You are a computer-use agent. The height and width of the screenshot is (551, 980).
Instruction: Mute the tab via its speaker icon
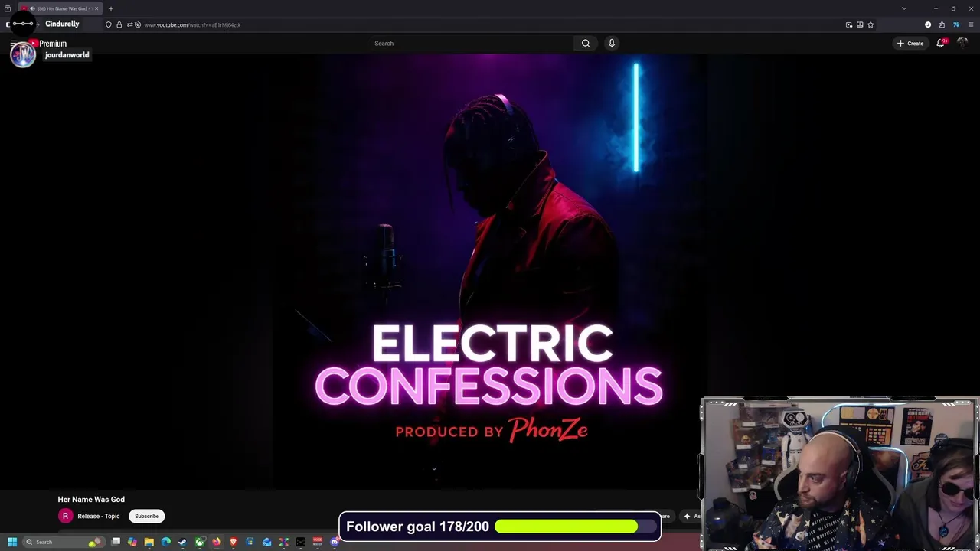[x=32, y=8]
